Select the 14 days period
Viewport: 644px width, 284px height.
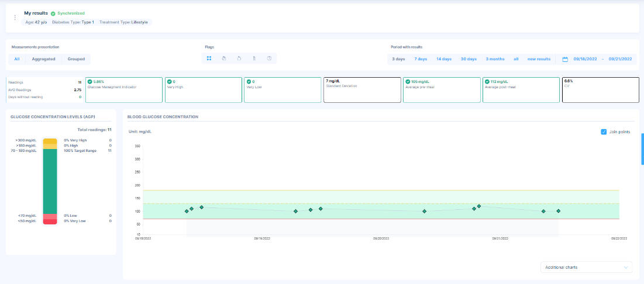[x=444, y=59]
